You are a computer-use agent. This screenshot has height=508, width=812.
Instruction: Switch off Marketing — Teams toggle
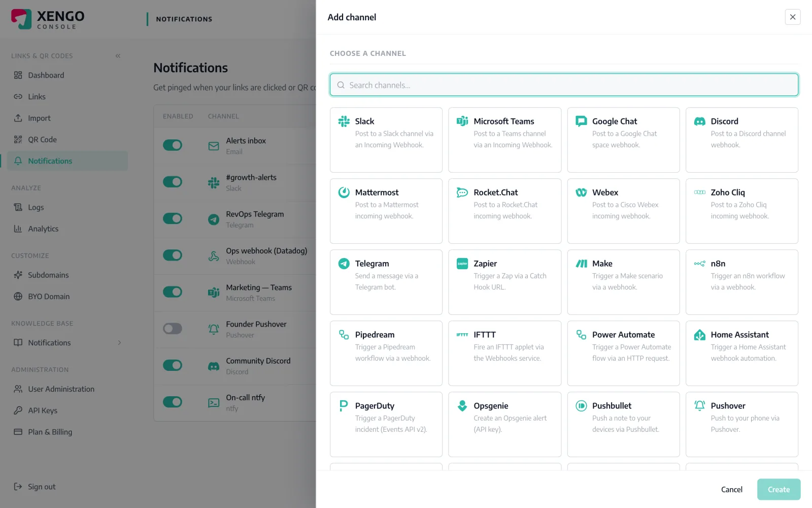[173, 292]
